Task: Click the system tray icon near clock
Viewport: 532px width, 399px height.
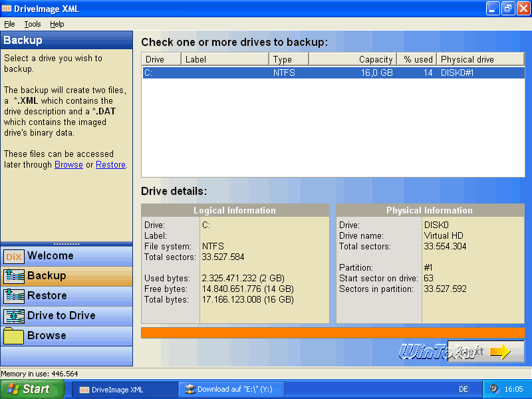Action: (x=494, y=389)
